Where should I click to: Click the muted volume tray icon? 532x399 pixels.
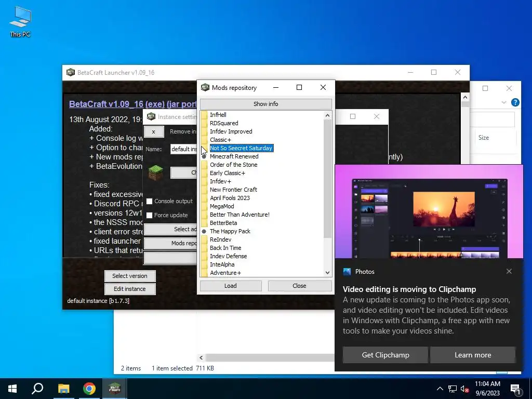click(x=464, y=389)
